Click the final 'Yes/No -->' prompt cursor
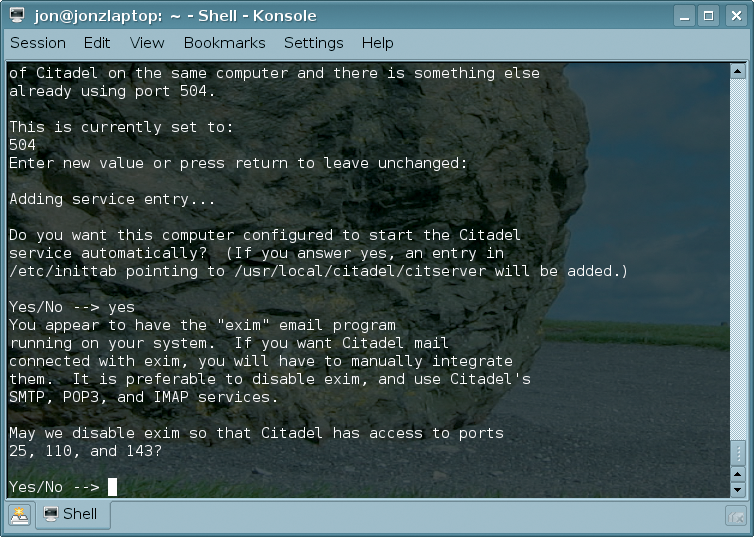This screenshot has height=537, width=754. tap(113, 487)
